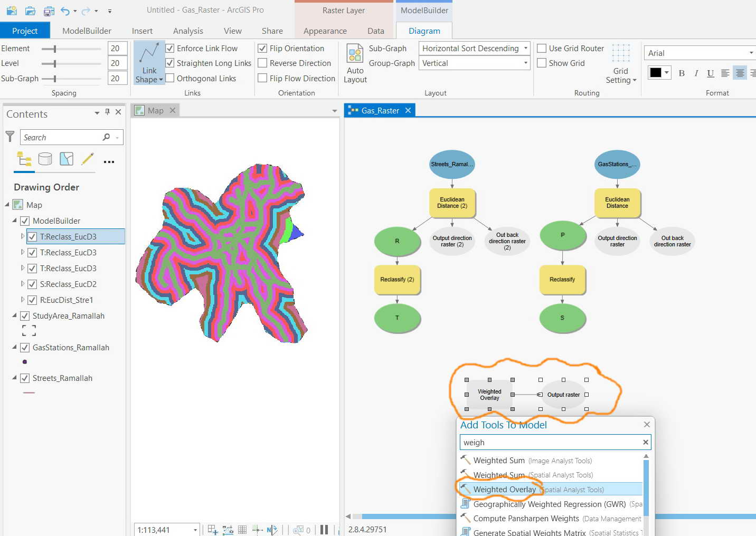Click the weigh search input field

[555, 442]
